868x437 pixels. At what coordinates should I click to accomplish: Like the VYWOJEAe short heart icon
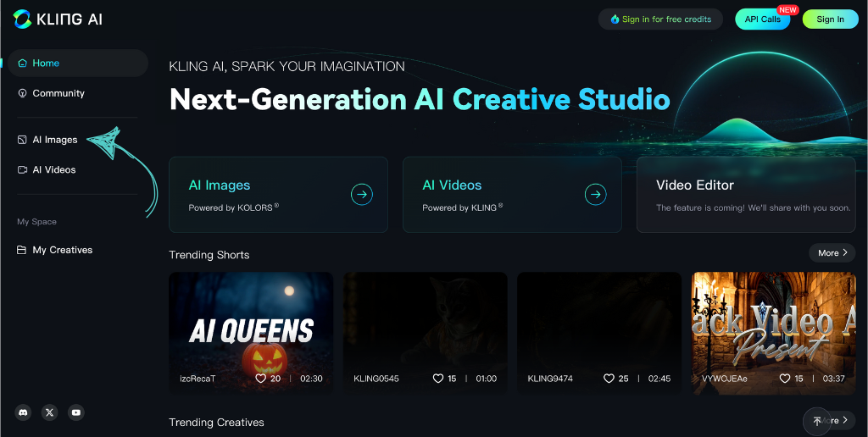point(784,379)
